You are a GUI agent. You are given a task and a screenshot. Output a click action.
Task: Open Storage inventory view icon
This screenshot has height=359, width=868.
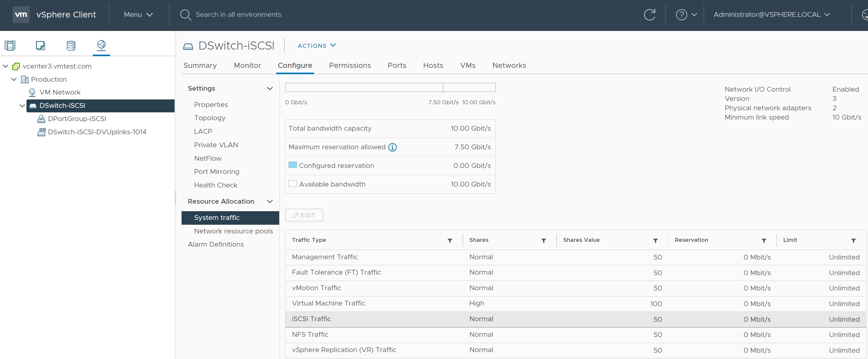coord(71,45)
